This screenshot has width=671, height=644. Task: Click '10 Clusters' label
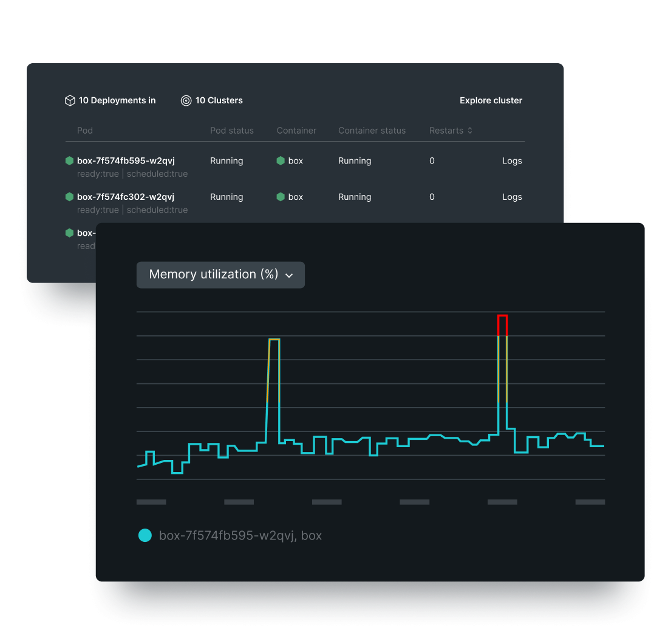219,101
